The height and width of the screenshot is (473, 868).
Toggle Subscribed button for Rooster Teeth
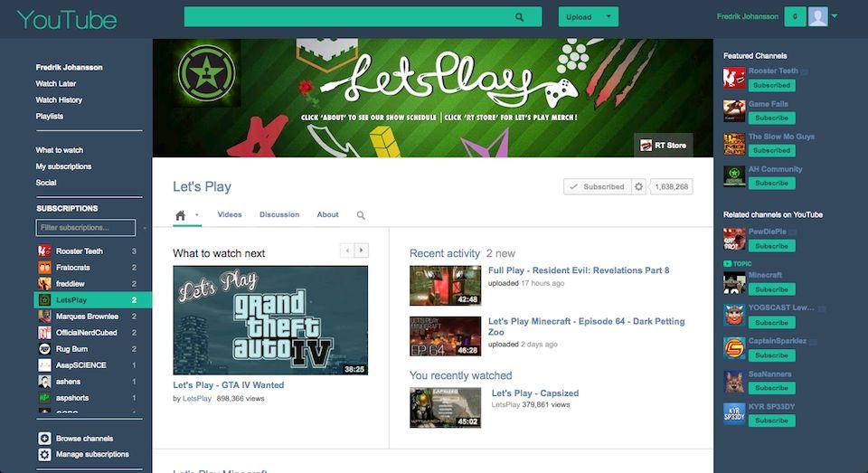point(771,85)
